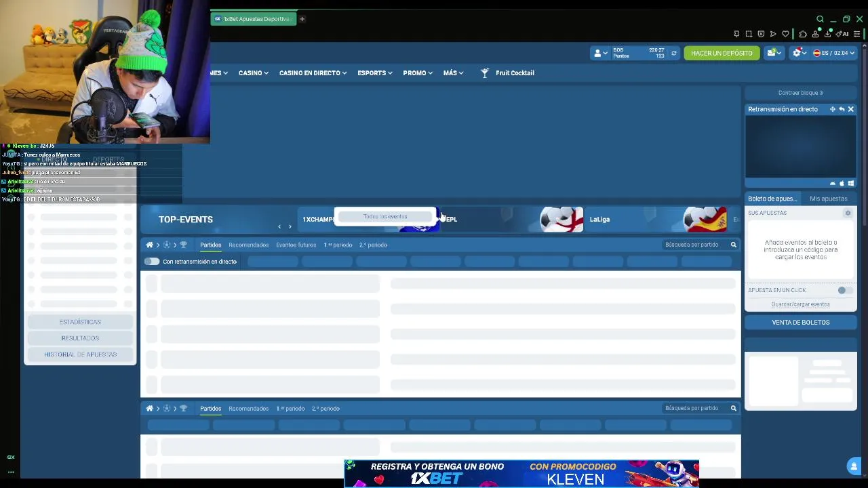
Task: Select the Recomendados tab in first section
Action: (248, 245)
